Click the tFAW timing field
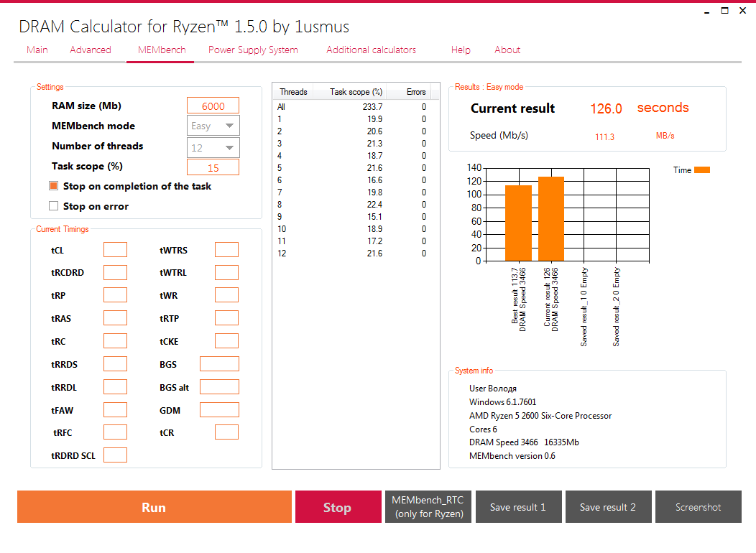Image resolution: width=756 pixels, height=553 pixels. tap(115, 410)
